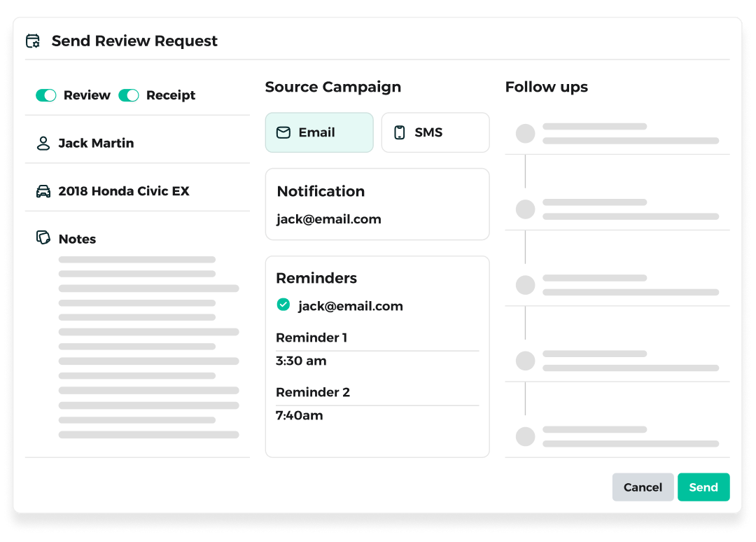
Task: Select the third follow-up timeline circle
Action: (x=526, y=285)
